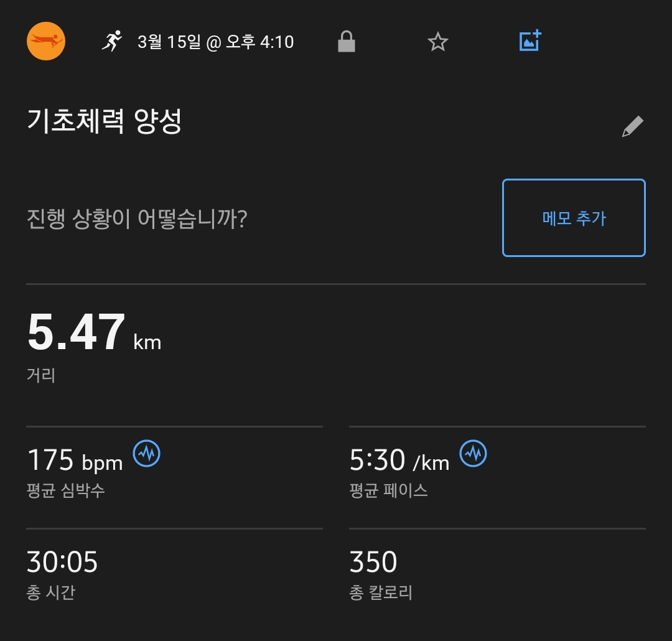Tap the 평균 심박수 label
The image size is (672, 641).
click(x=65, y=490)
